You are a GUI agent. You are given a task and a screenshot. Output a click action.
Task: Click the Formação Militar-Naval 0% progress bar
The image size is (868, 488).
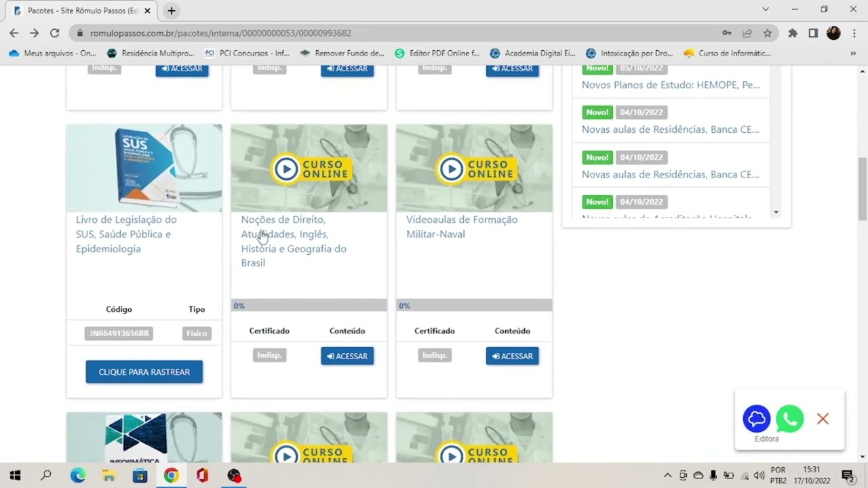point(474,306)
